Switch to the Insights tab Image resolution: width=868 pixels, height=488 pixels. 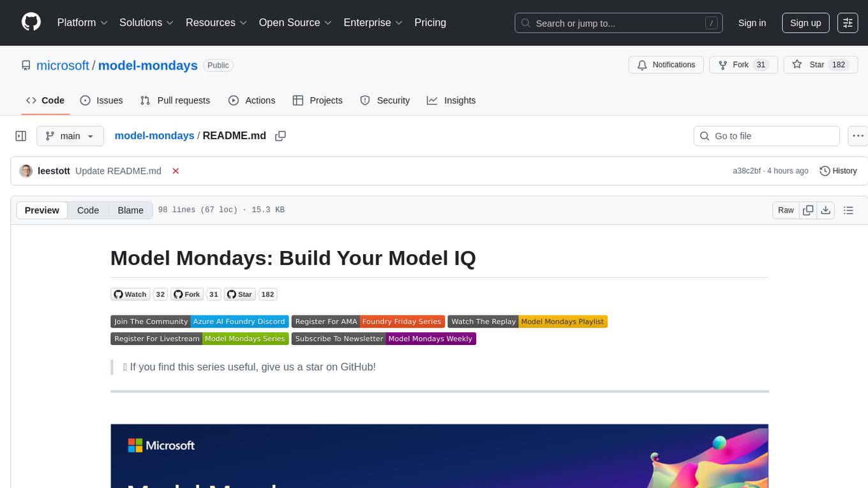click(x=451, y=100)
